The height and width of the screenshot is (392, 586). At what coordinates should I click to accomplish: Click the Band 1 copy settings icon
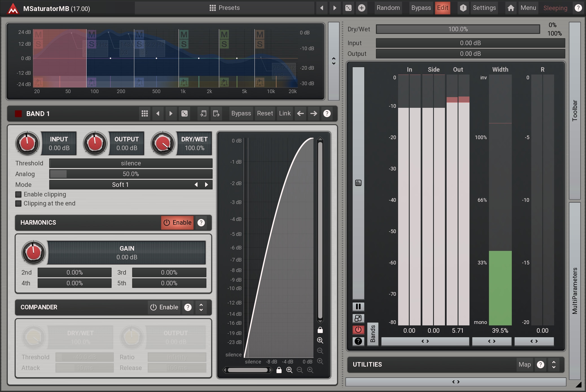pyautogui.click(x=203, y=113)
